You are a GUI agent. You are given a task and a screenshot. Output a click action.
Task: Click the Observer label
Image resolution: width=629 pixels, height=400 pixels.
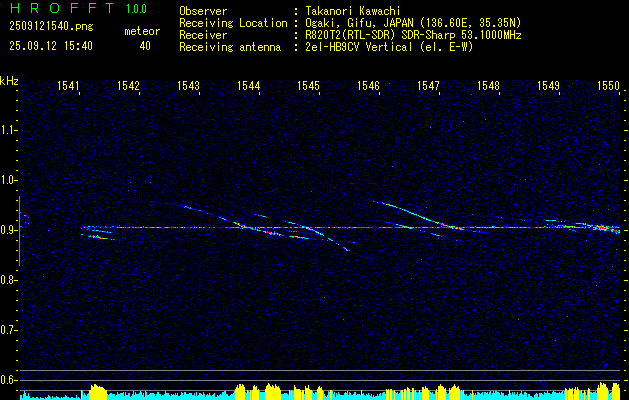click(203, 11)
